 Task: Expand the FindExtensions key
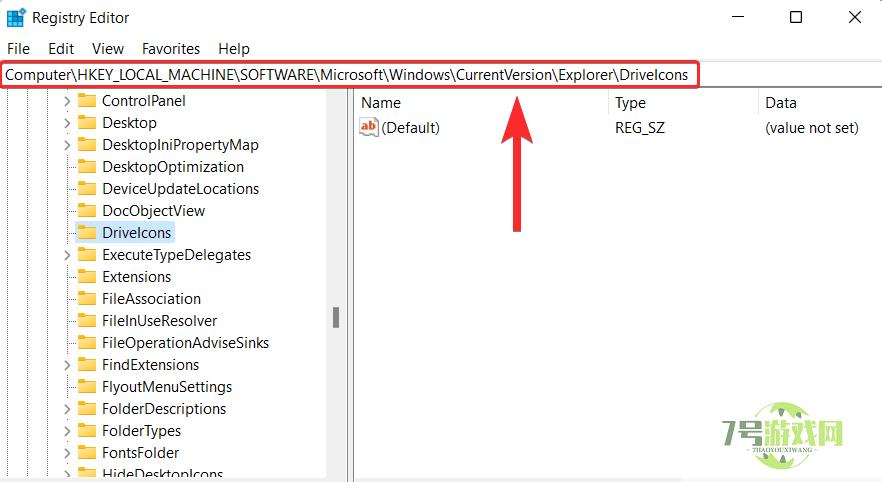point(67,364)
